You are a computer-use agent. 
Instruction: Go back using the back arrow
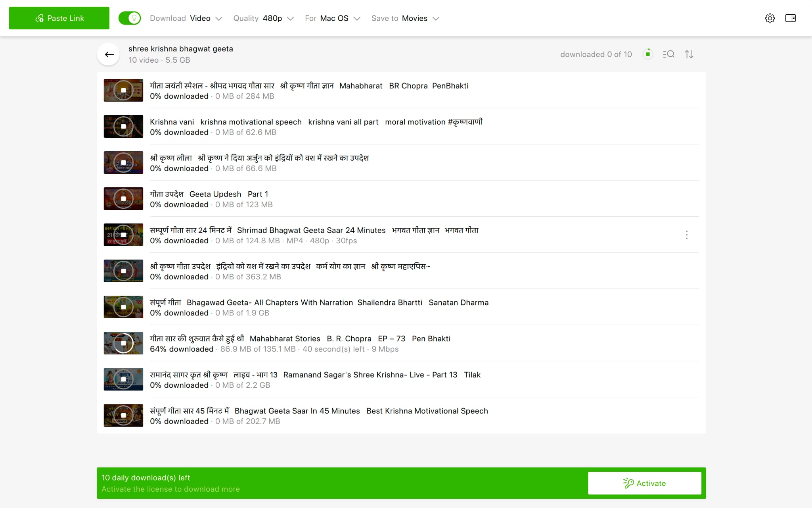(108, 54)
